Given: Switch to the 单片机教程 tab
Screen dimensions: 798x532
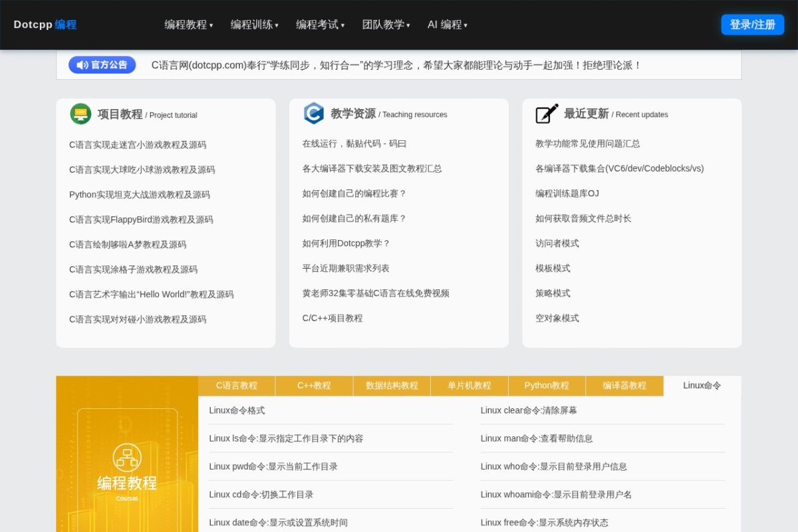Looking at the screenshot, I should click(x=469, y=386).
